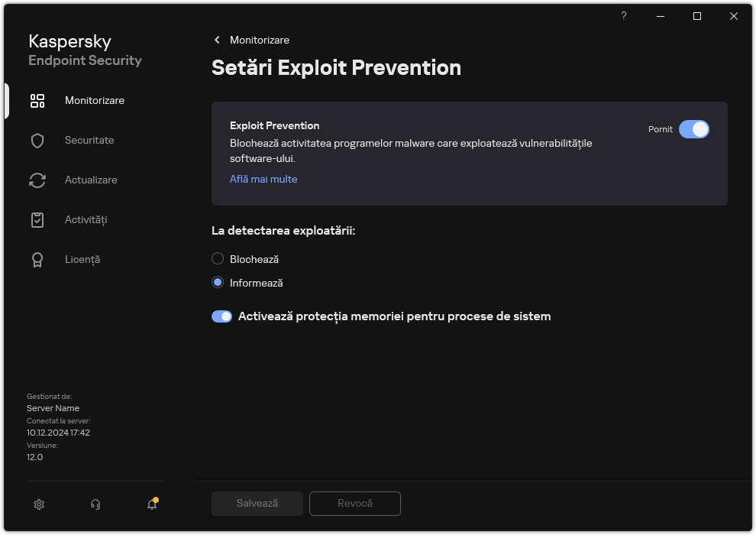
Task: Turn off the Exploit Prevention Pornit switch
Action: pos(693,129)
